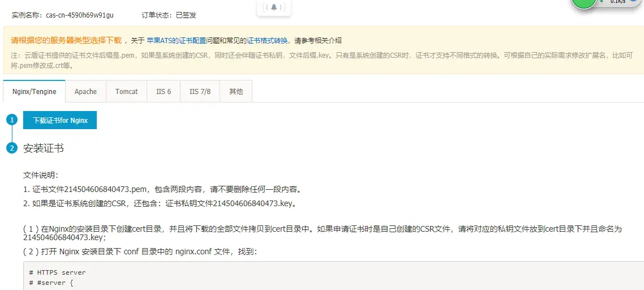Viewport: 644px width, 290px height.
Task: Select the IIS 6 tab
Action: click(x=164, y=91)
